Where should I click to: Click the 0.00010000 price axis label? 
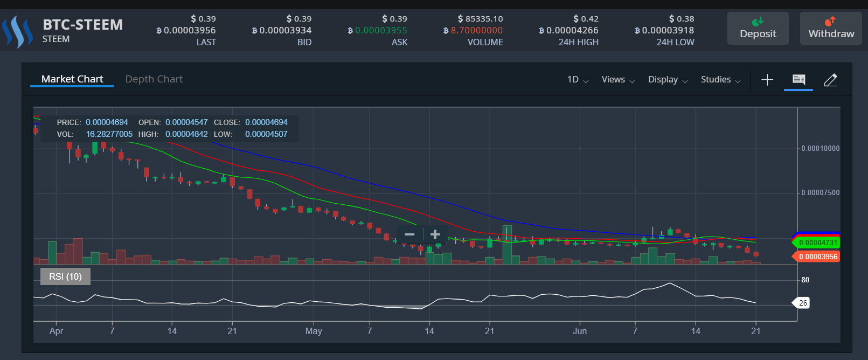click(820, 148)
